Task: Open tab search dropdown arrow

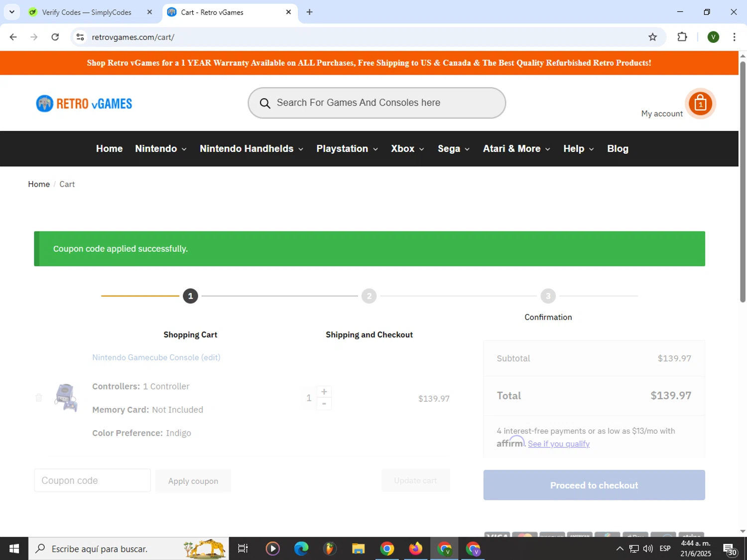Action: 12,12
